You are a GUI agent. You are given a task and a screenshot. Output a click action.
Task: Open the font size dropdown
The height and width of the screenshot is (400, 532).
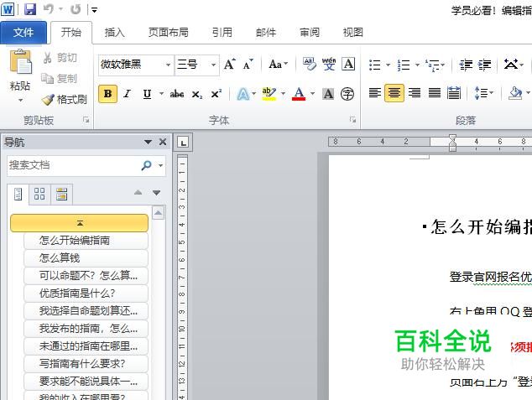[x=213, y=65]
